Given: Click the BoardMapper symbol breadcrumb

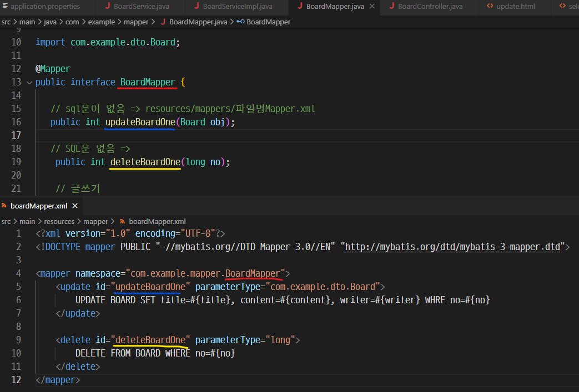Looking at the screenshot, I should click(269, 22).
